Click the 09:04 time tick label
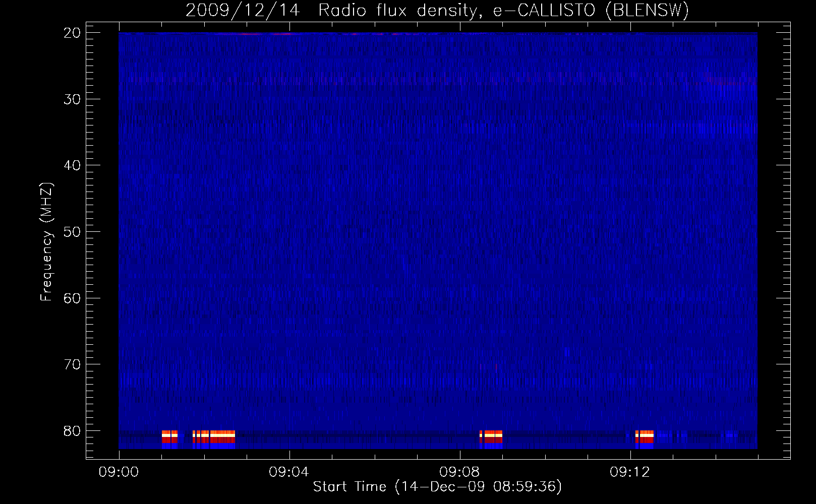This screenshot has height=504, width=816. pos(289,472)
